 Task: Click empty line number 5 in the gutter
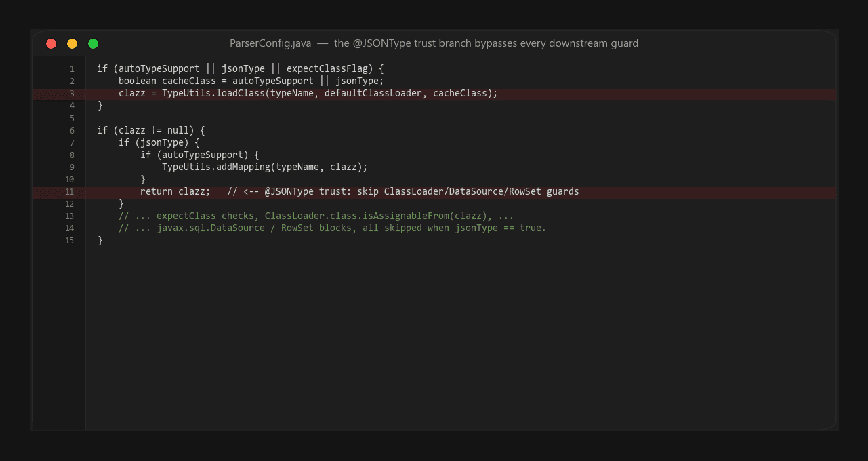pyautogui.click(x=72, y=118)
